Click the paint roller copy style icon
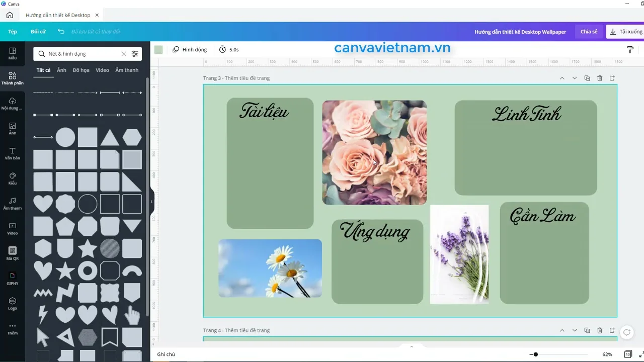 point(630,49)
